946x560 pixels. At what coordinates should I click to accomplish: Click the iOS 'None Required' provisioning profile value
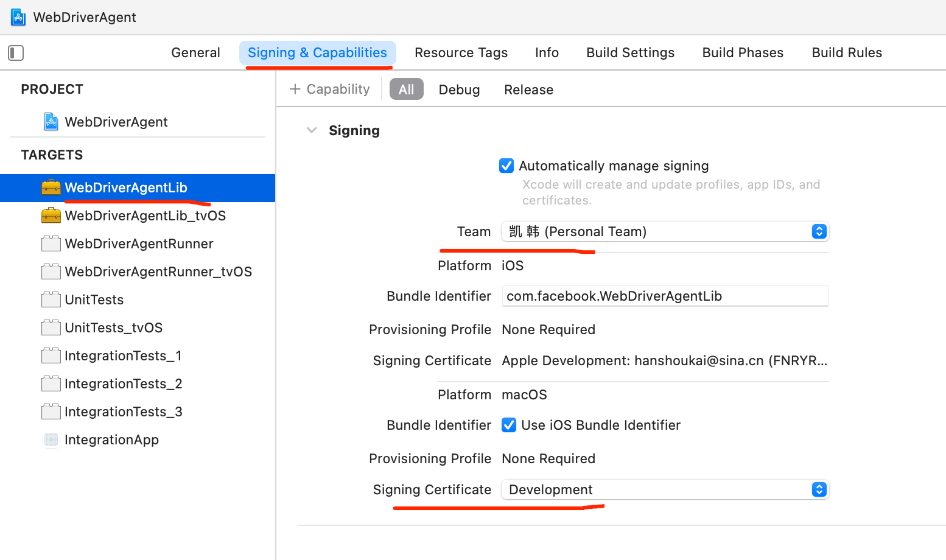pos(548,329)
